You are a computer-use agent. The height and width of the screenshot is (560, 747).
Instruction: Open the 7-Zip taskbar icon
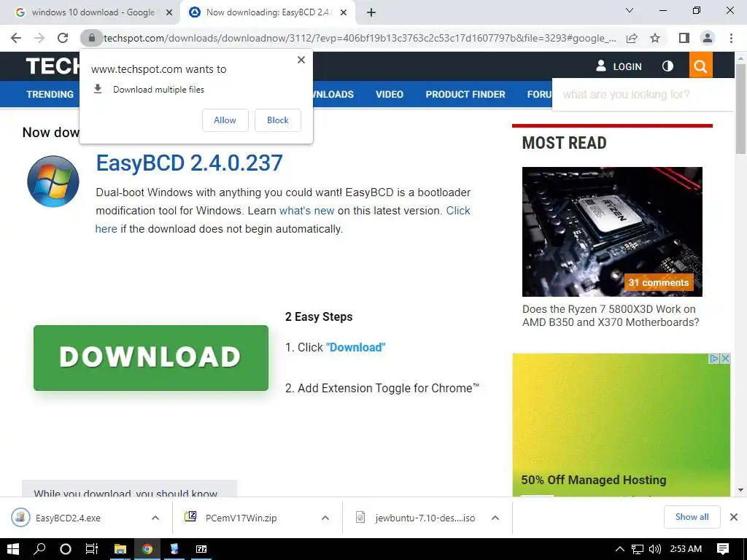(x=201, y=549)
